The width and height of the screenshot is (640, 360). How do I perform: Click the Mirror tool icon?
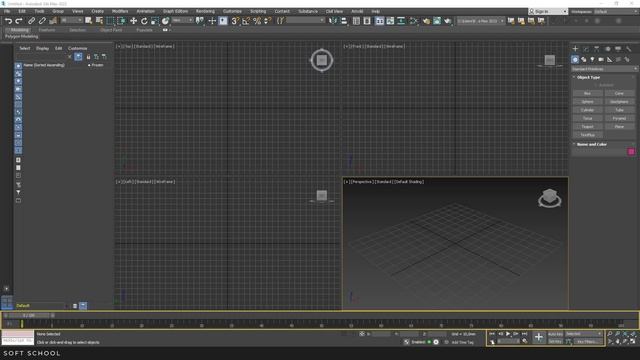(x=333, y=21)
